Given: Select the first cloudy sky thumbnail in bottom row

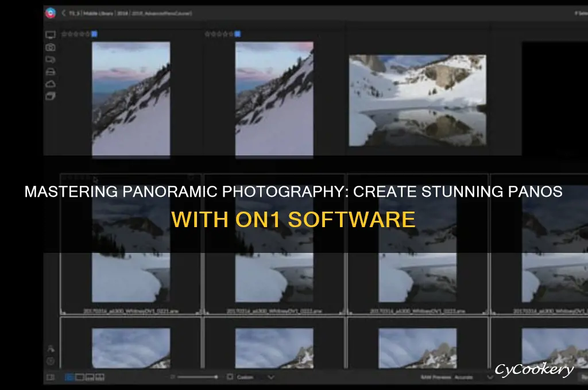Looking at the screenshot, I should pos(131,348).
